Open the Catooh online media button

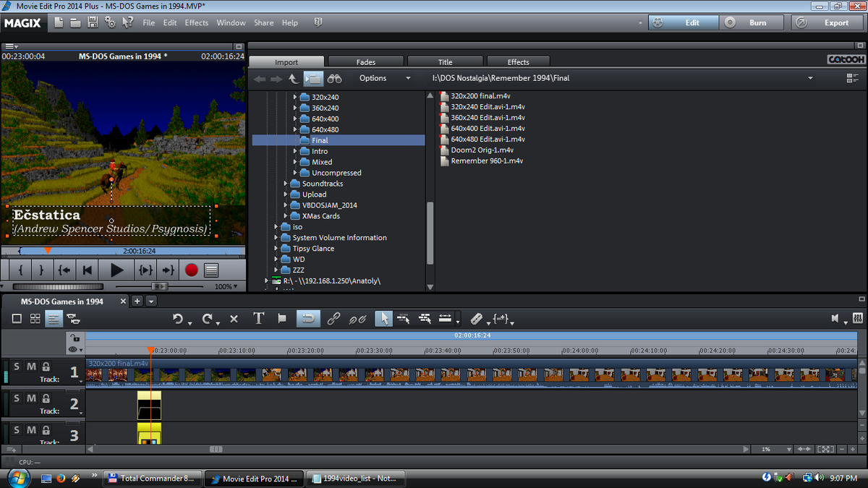(x=846, y=59)
